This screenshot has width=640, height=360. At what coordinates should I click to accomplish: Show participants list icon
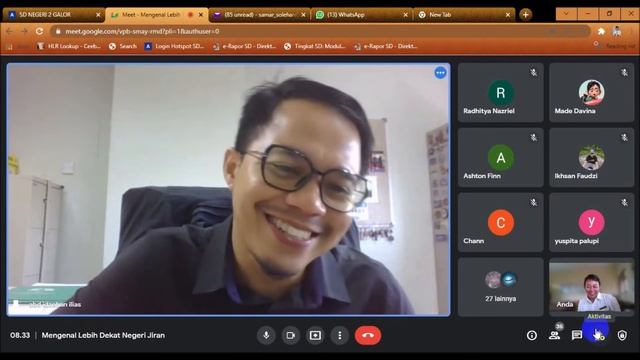pyautogui.click(x=554, y=336)
